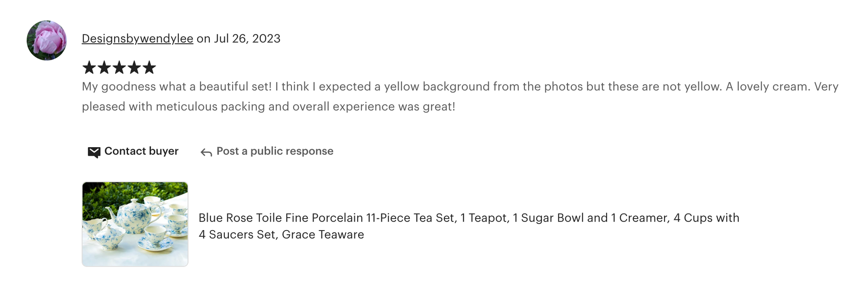
Task: Click the second rating star
Action: point(104,68)
